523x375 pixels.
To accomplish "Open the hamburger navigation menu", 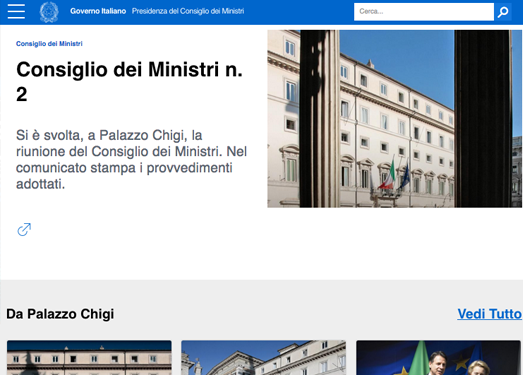I will click(x=16, y=11).
